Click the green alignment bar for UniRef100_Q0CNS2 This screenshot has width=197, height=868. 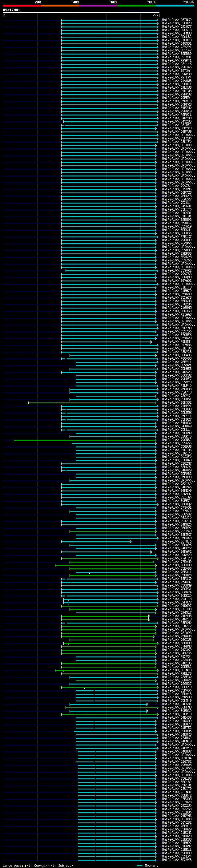85,440
